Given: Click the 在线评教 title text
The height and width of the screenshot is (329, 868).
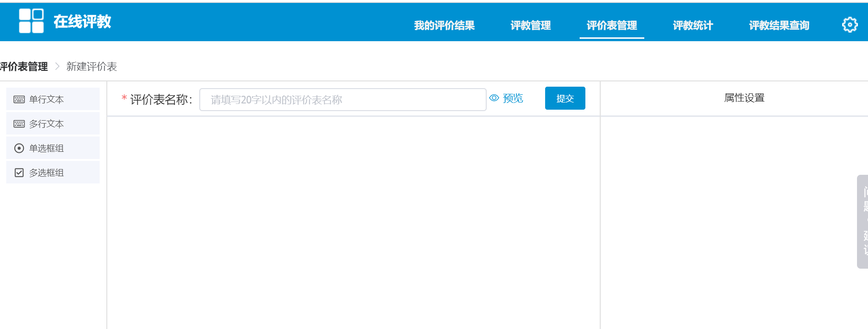Looking at the screenshot, I should click(x=82, y=22).
